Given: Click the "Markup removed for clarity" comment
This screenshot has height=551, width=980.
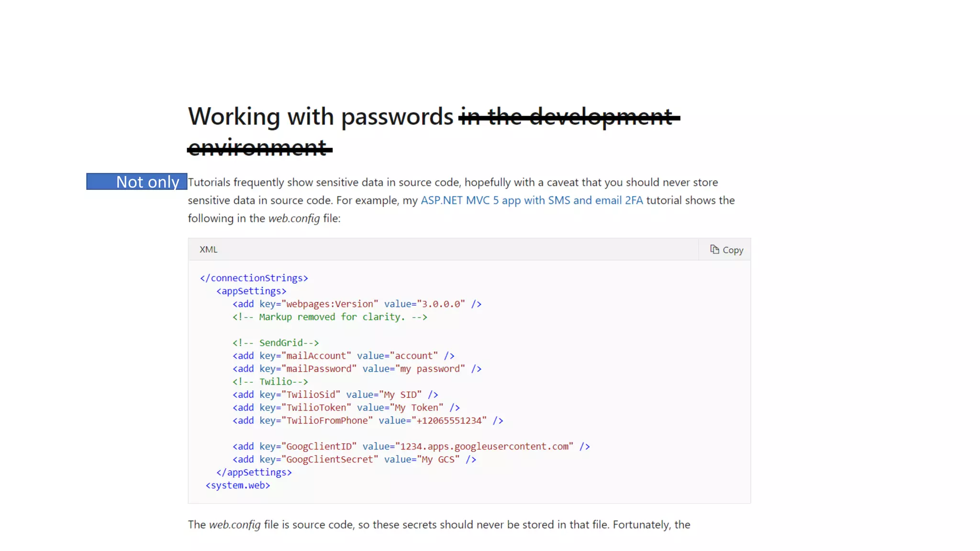Looking at the screenshot, I should point(330,317).
